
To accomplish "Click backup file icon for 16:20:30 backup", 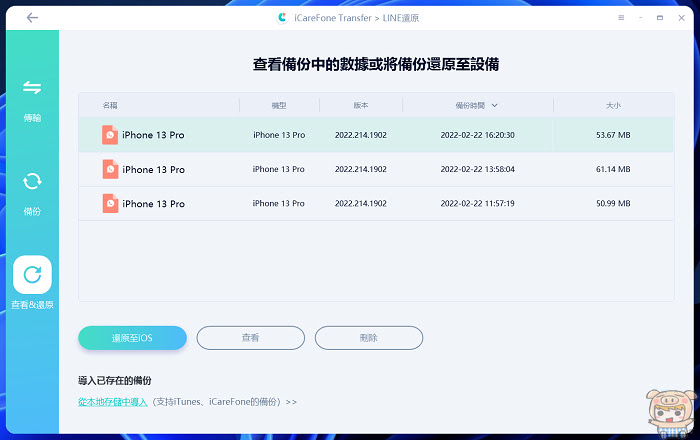I will [x=110, y=135].
